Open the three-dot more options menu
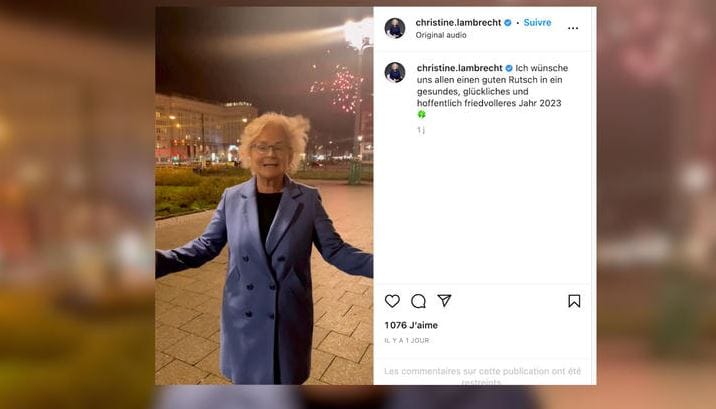The width and height of the screenshot is (716, 409). click(573, 28)
